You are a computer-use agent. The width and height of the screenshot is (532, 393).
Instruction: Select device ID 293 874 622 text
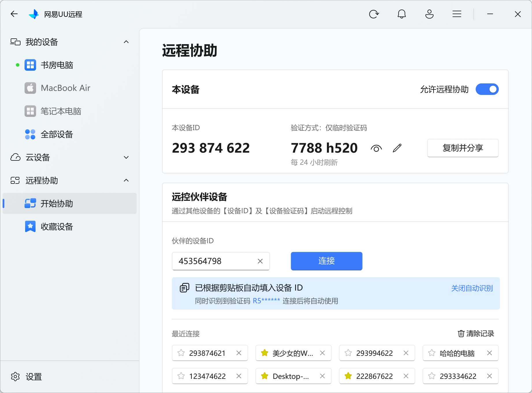click(x=211, y=148)
